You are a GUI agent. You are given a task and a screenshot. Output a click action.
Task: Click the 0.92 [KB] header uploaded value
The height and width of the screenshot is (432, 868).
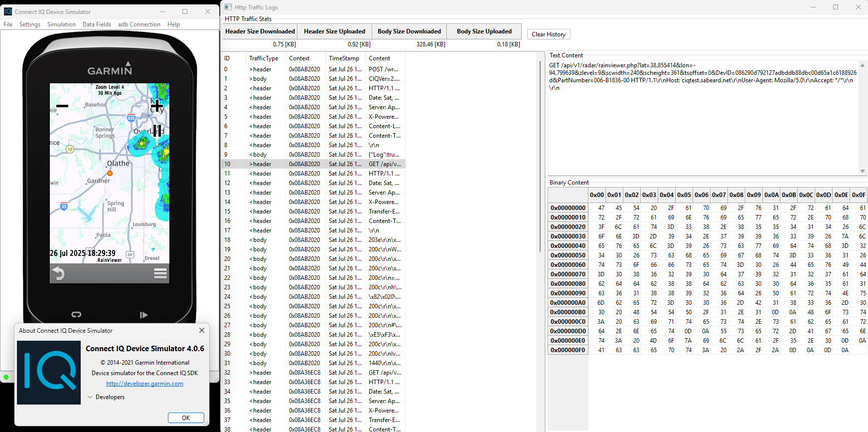(x=359, y=44)
